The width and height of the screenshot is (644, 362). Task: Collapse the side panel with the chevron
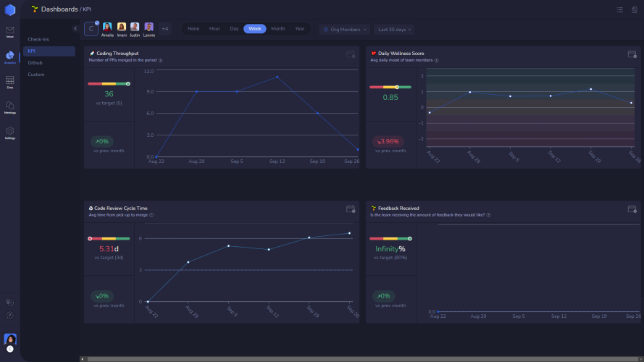click(x=75, y=29)
